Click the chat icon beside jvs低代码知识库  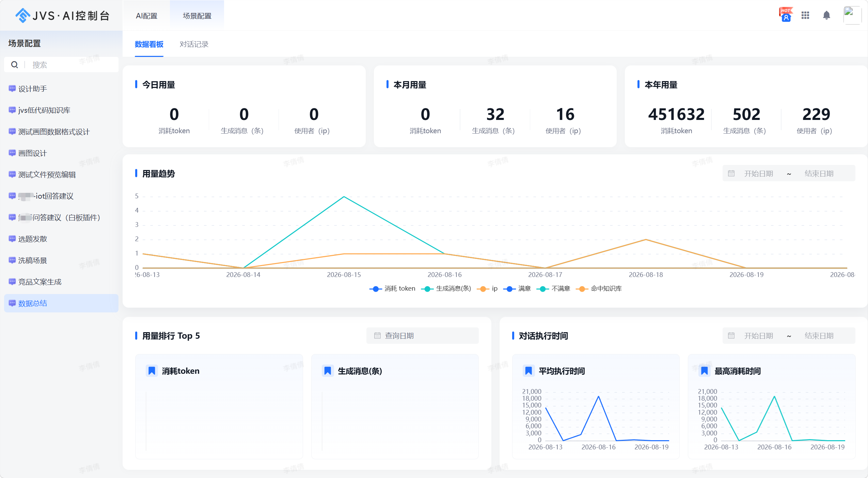pyautogui.click(x=12, y=110)
